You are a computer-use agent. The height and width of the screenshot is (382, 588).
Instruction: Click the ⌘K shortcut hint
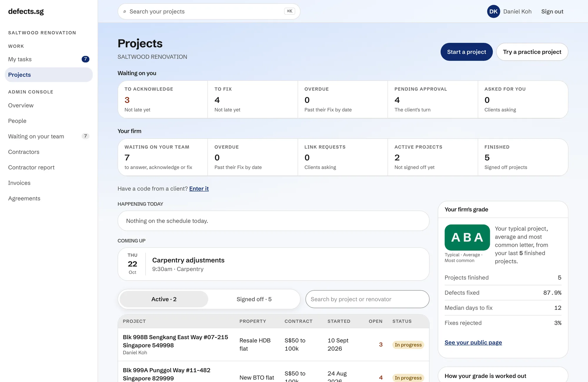click(290, 11)
